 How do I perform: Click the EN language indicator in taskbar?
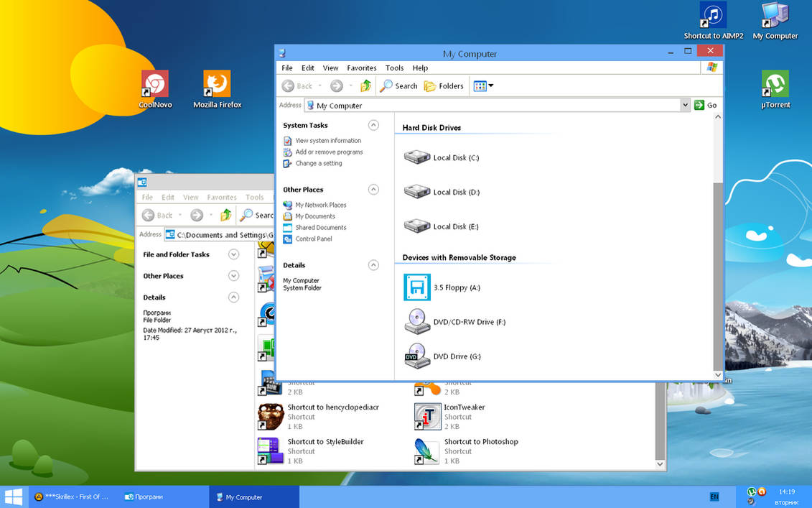(714, 497)
